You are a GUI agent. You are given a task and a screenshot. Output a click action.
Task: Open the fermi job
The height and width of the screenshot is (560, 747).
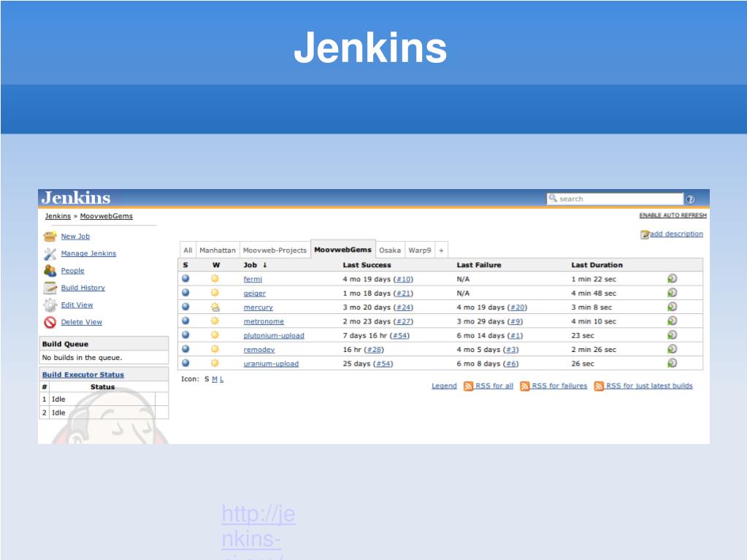point(253,279)
